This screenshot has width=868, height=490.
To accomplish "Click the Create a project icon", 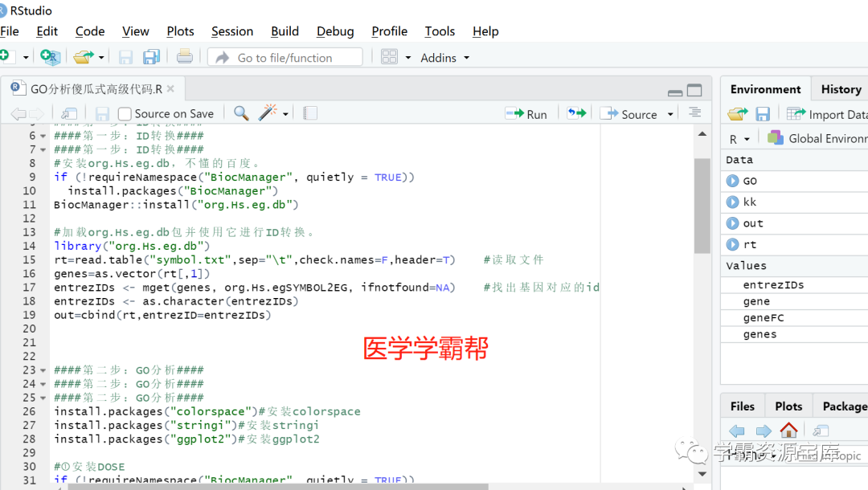I will click(50, 57).
